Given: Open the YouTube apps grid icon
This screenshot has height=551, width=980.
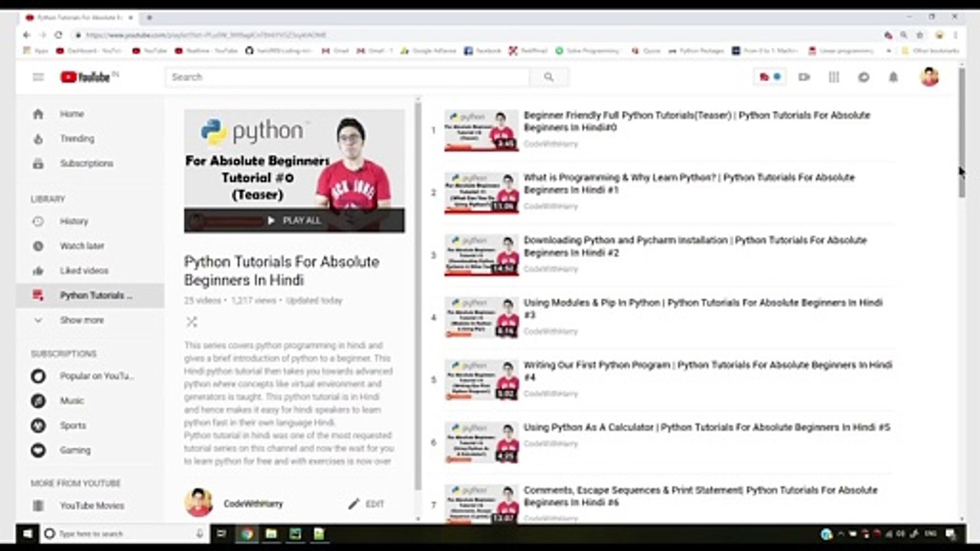Looking at the screenshot, I should [x=834, y=77].
